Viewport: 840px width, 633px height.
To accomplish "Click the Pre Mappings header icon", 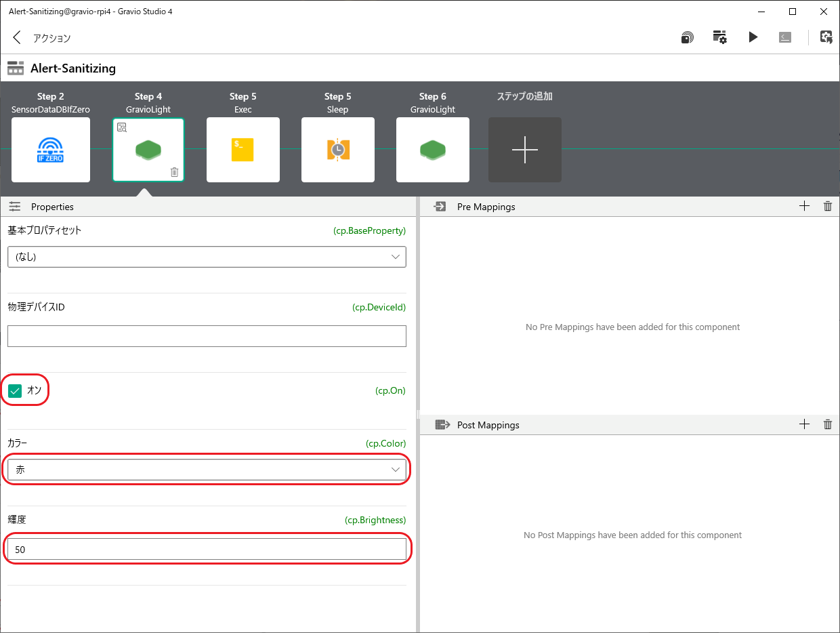I will (440, 207).
